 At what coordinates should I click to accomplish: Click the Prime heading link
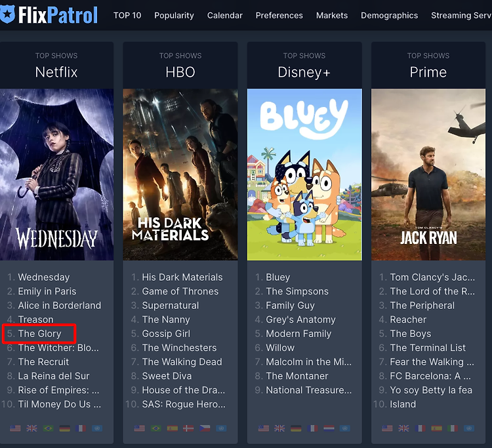point(428,72)
